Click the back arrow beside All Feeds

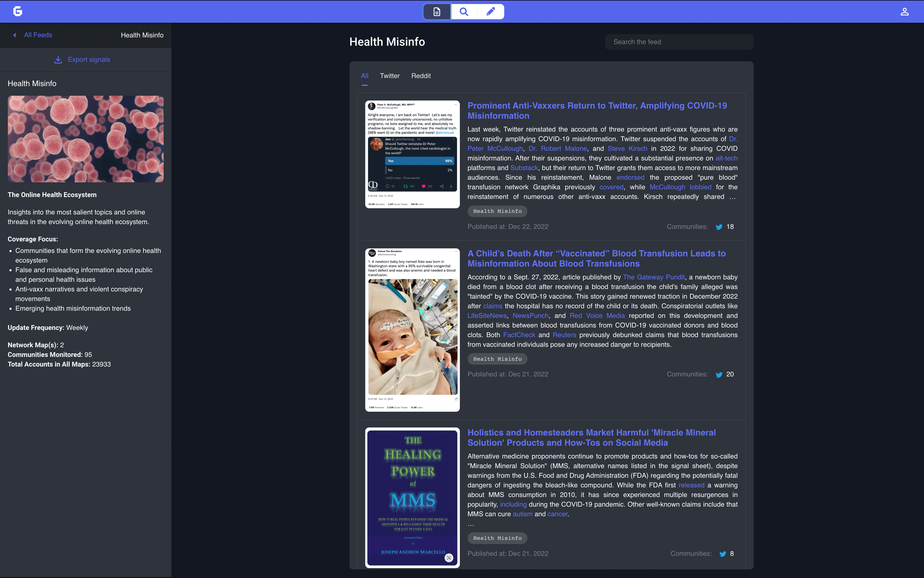tap(14, 35)
